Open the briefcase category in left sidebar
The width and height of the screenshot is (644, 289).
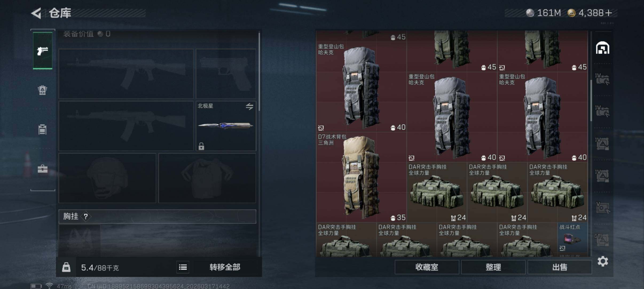pos(42,169)
